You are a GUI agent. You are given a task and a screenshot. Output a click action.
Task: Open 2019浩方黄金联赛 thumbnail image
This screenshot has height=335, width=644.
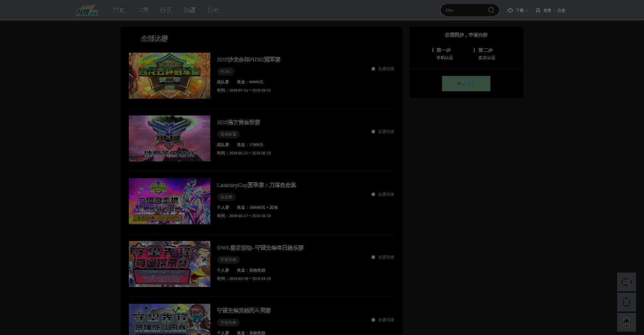(x=169, y=138)
